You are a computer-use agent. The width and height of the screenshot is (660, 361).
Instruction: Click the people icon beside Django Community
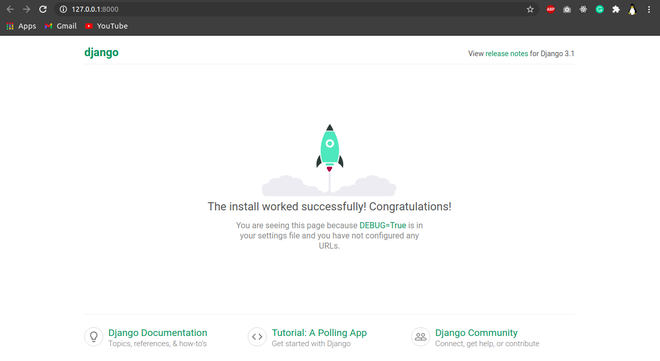[420, 337]
